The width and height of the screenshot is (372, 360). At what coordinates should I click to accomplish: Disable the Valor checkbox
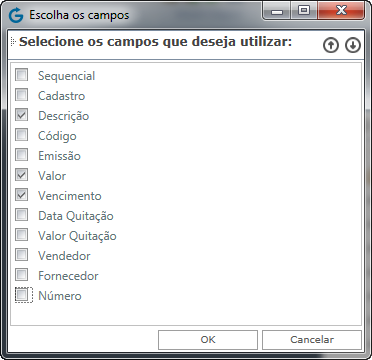tap(22, 175)
